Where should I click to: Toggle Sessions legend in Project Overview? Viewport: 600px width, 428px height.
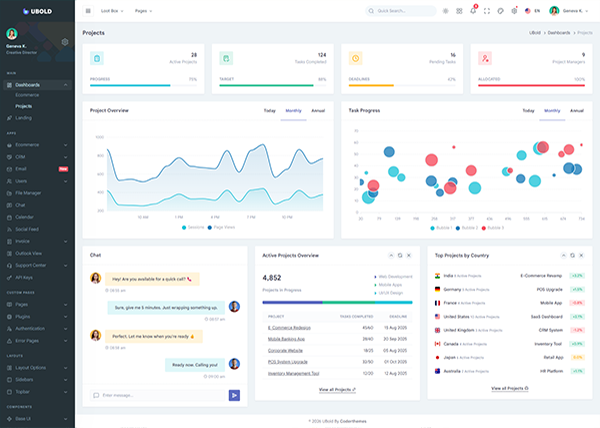pos(194,227)
